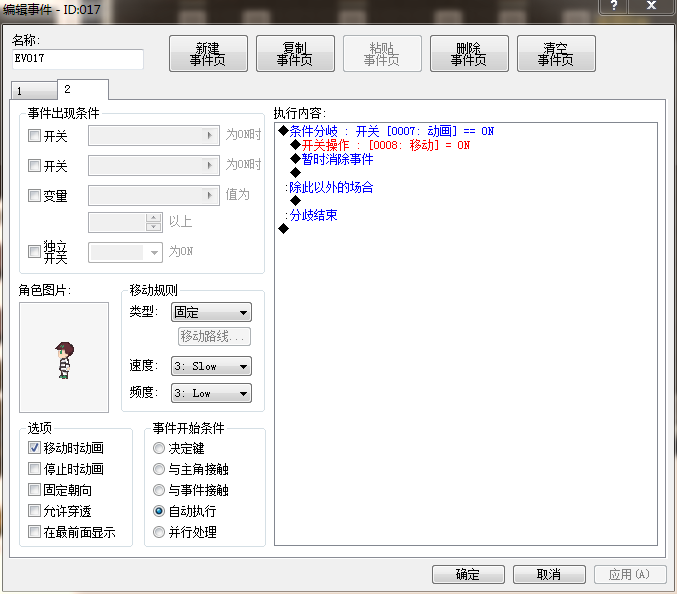Uncheck the 移动时动画 option
This screenshot has width=677, height=594.
coord(34,448)
